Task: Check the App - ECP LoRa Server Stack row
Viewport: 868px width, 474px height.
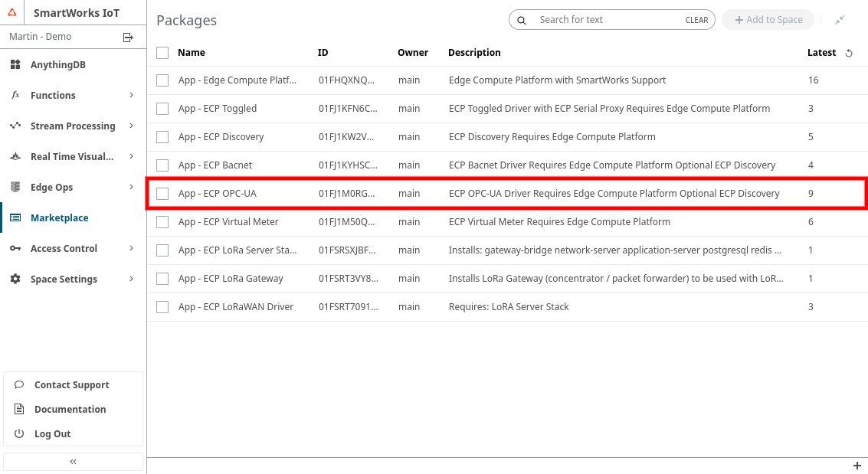Action: tap(162, 250)
